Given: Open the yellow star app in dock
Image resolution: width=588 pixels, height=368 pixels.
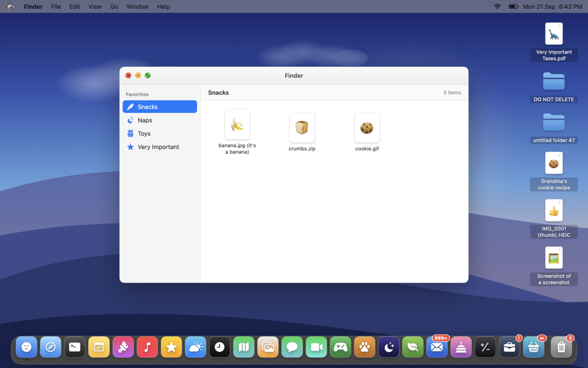Looking at the screenshot, I should click(171, 347).
